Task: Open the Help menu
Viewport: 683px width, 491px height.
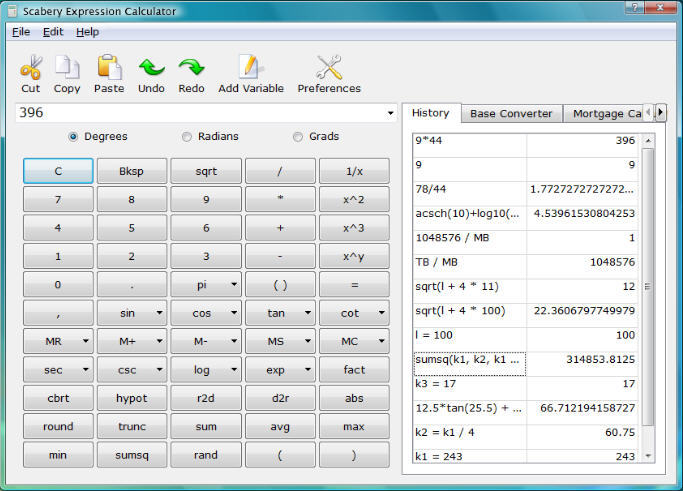Action: pyautogui.click(x=88, y=32)
